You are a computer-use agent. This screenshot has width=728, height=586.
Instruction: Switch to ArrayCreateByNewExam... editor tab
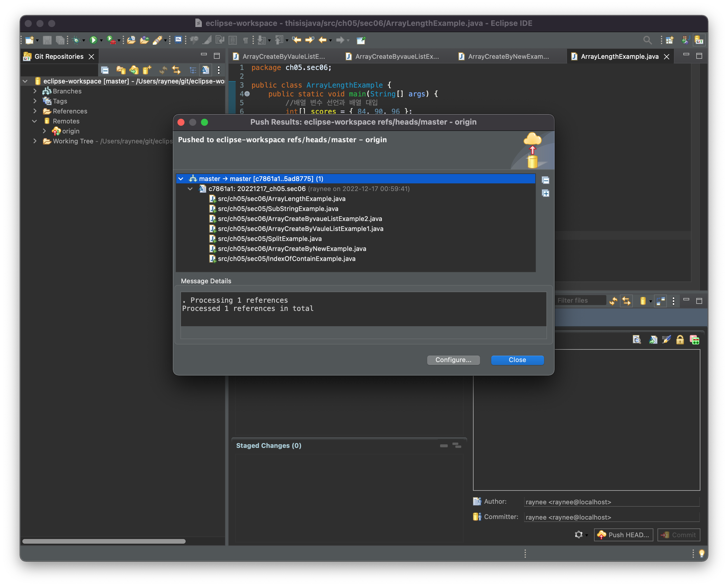click(x=508, y=56)
